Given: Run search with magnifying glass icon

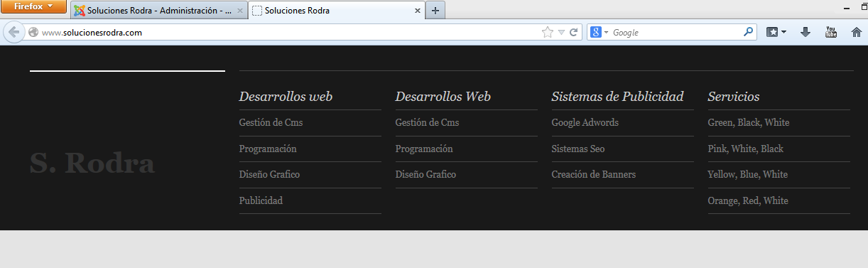Looking at the screenshot, I should click(748, 32).
